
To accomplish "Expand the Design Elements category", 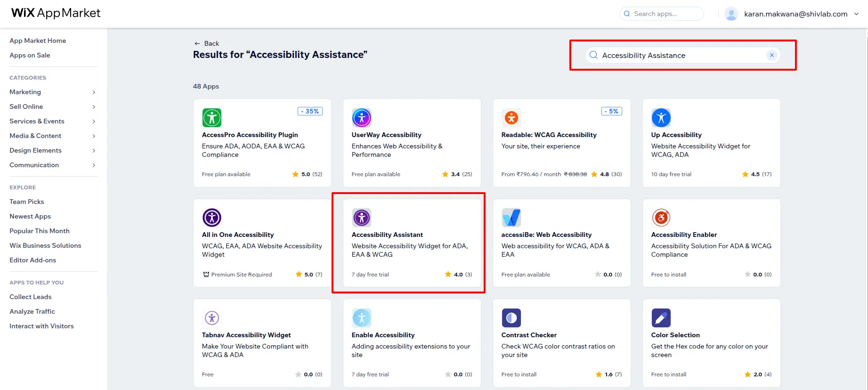I will tap(94, 151).
